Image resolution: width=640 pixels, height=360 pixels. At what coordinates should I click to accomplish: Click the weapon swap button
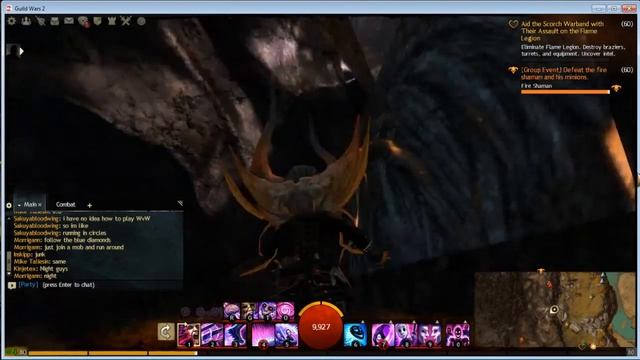166,332
